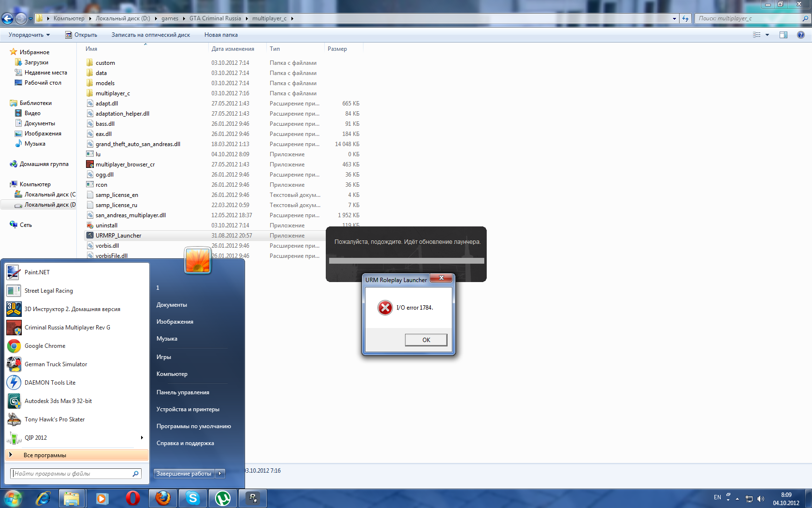Open DAEMON Tools Lite
This screenshot has width=812, height=508.
click(x=76, y=383)
